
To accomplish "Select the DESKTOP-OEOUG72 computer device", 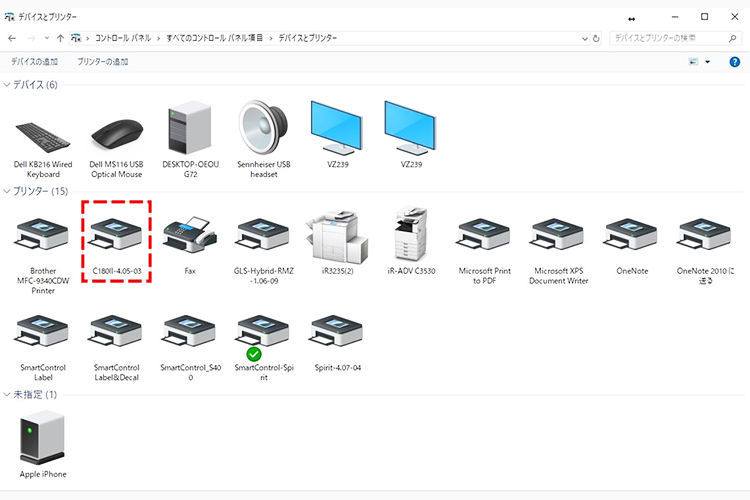I will click(x=190, y=141).
